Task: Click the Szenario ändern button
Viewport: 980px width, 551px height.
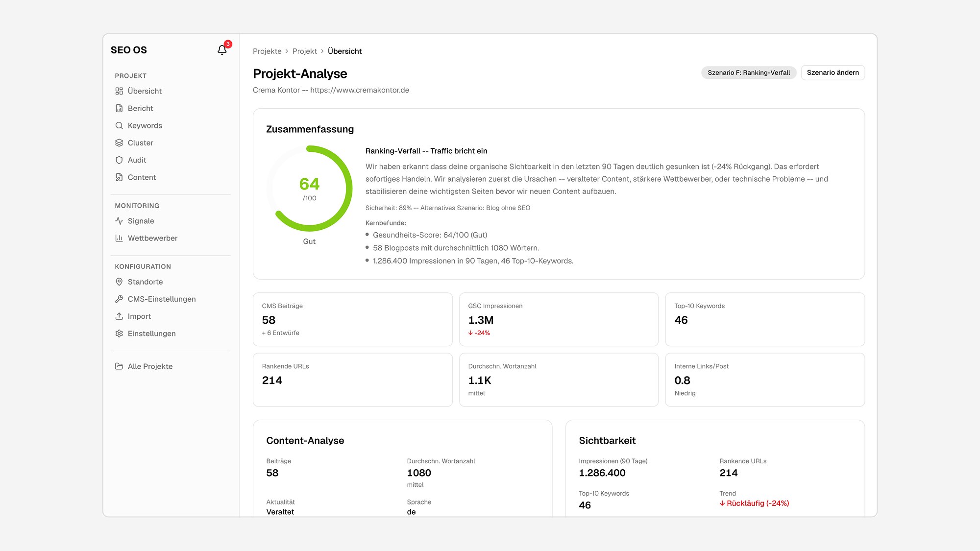Action: 833,72
